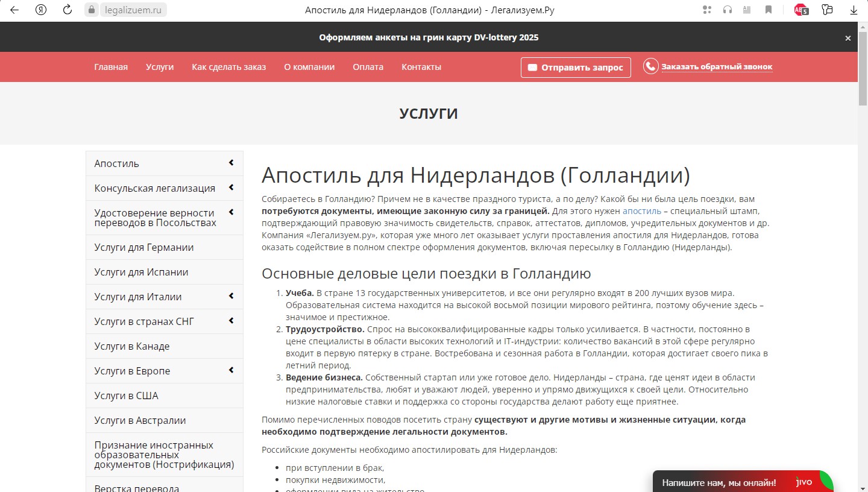The height and width of the screenshot is (492, 868).
Task: Click the legalizuem.ru address field
Action: [134, 10]
